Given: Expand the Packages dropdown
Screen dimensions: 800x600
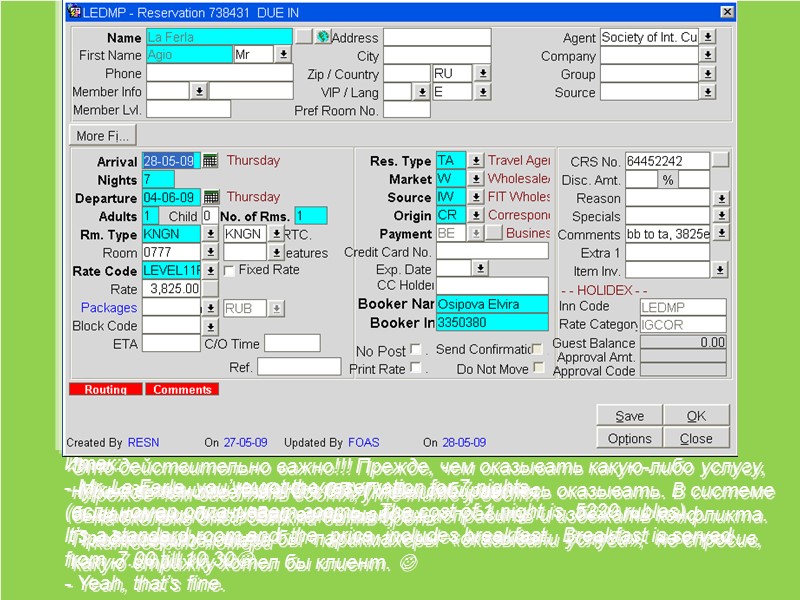Looking at the screenshot, I should tap(210, 308).
